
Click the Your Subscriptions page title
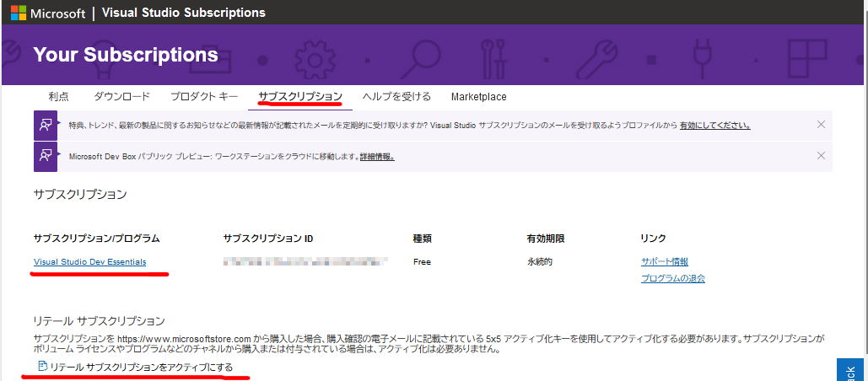[x=126, y=55]
